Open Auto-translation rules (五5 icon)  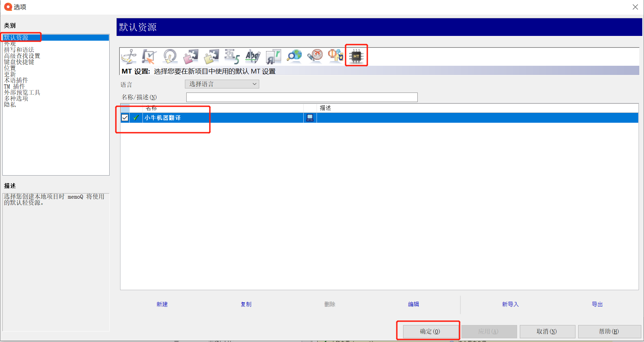point(232,56)
